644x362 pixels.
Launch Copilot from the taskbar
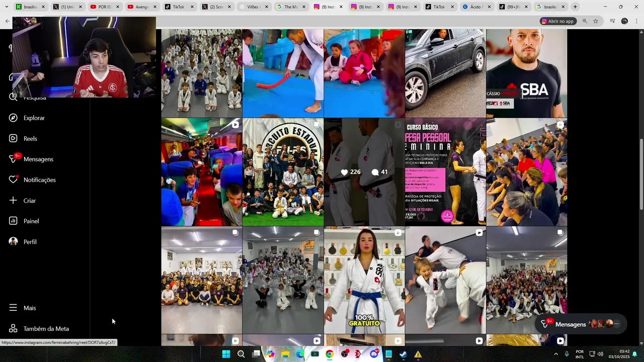271,354
